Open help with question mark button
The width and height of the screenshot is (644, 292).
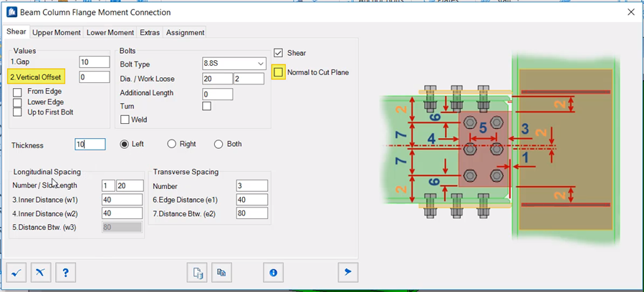65,273
